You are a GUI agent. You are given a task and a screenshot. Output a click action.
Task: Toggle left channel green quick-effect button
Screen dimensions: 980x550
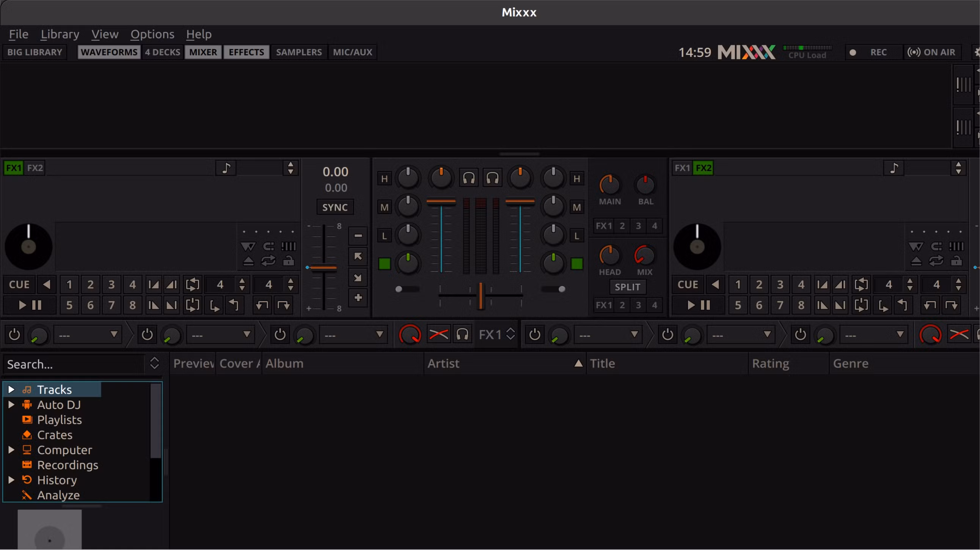[385, 264]
